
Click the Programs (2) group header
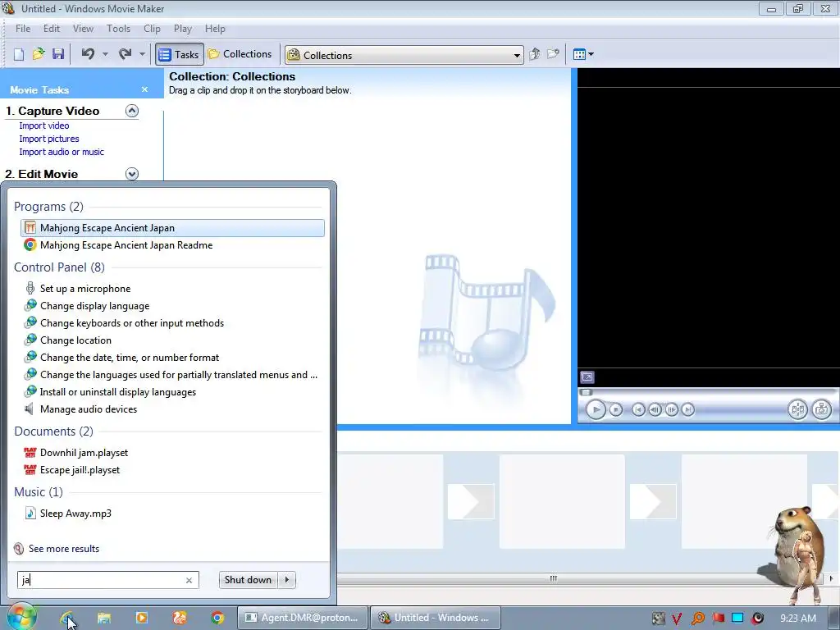[x=48, y=206]
